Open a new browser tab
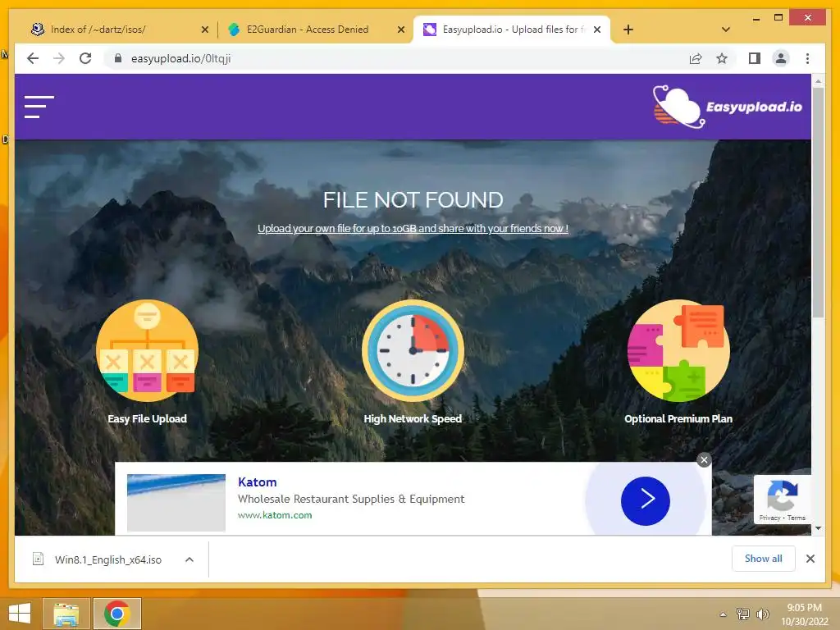 coord(628,30)
